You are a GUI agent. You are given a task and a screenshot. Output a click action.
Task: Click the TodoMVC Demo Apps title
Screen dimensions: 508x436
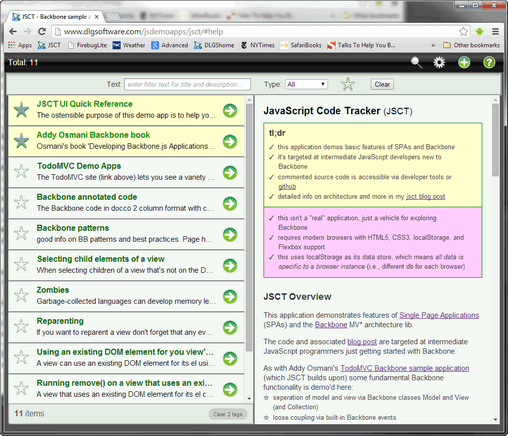point(79,166)
